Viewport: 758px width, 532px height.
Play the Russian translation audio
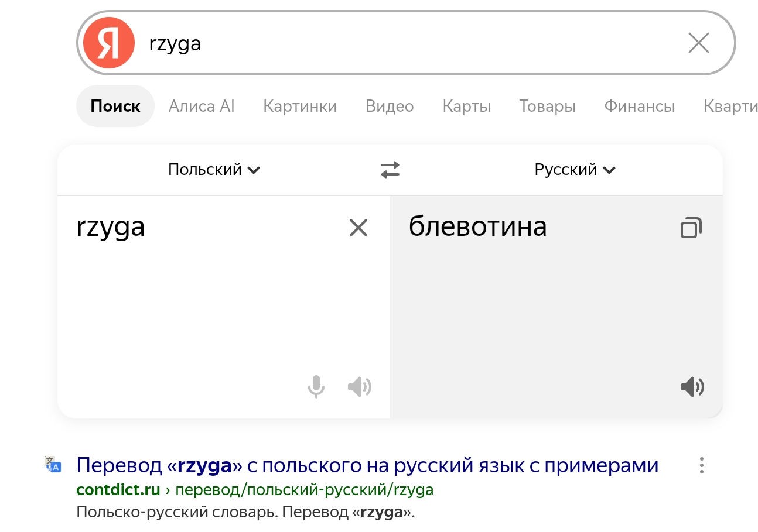pos(692,387)
